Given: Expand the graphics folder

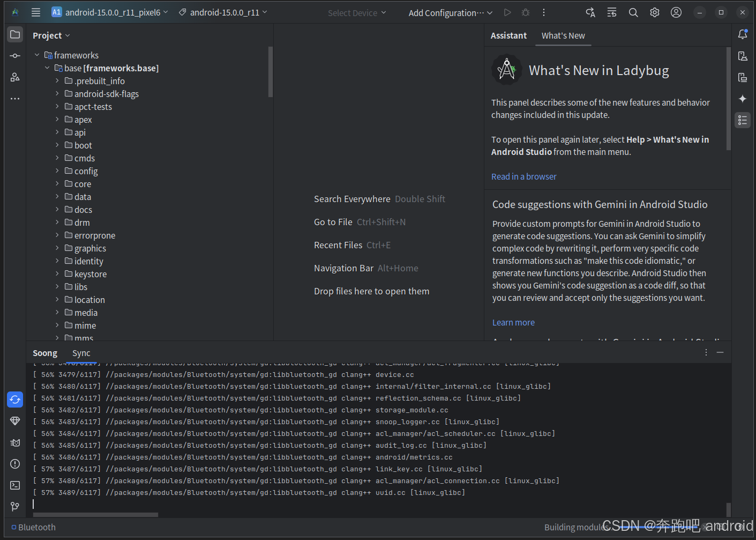Looking at the screenshot, I should click(x=57, y=248).
